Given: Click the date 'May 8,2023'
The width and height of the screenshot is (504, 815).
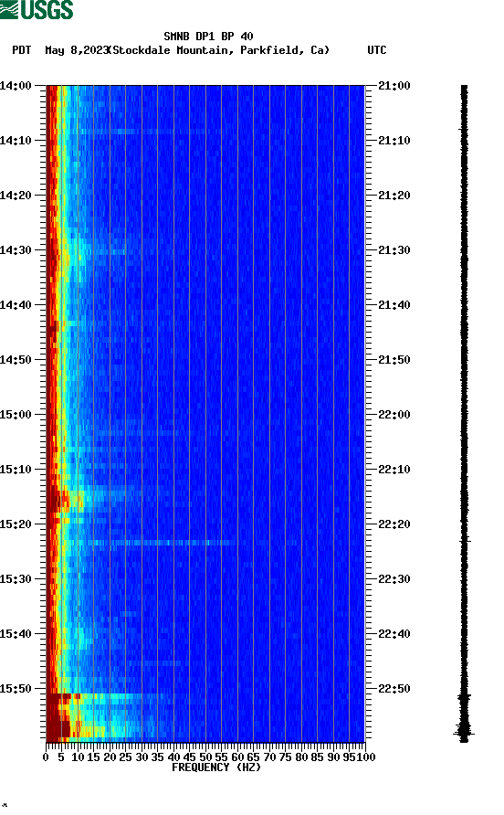Looking at the screenshot, I should 77,50.
